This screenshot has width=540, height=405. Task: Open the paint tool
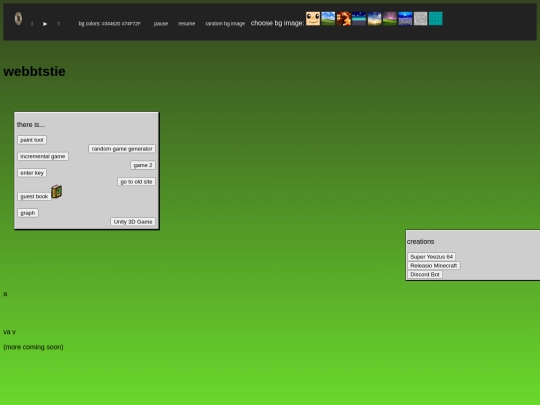coord(32,140)
